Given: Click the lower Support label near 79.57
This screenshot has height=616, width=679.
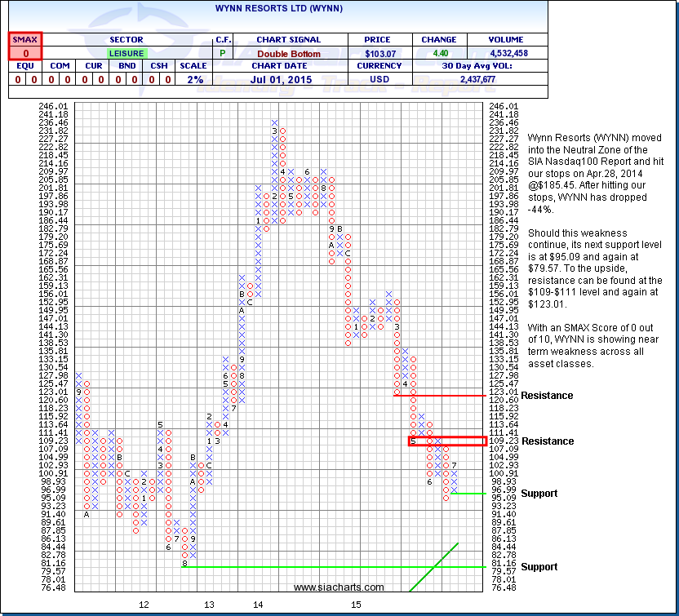Looking at the screenshot, I should click(539, 566).
